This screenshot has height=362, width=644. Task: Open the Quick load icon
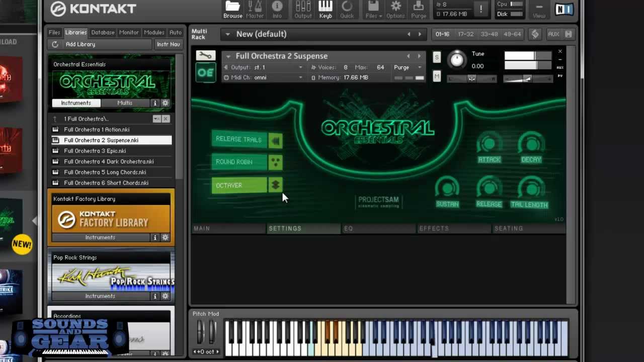[347, 10]
